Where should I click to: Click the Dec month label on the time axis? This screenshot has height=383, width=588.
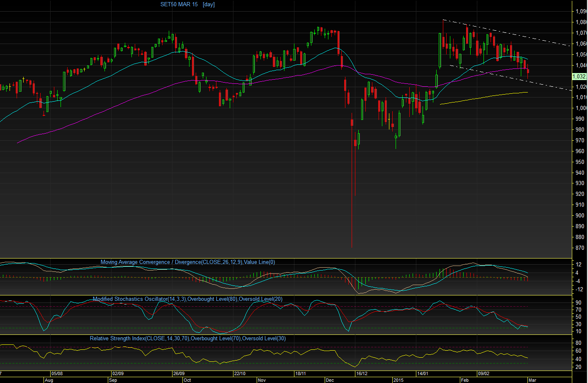(x=330, y=380)
